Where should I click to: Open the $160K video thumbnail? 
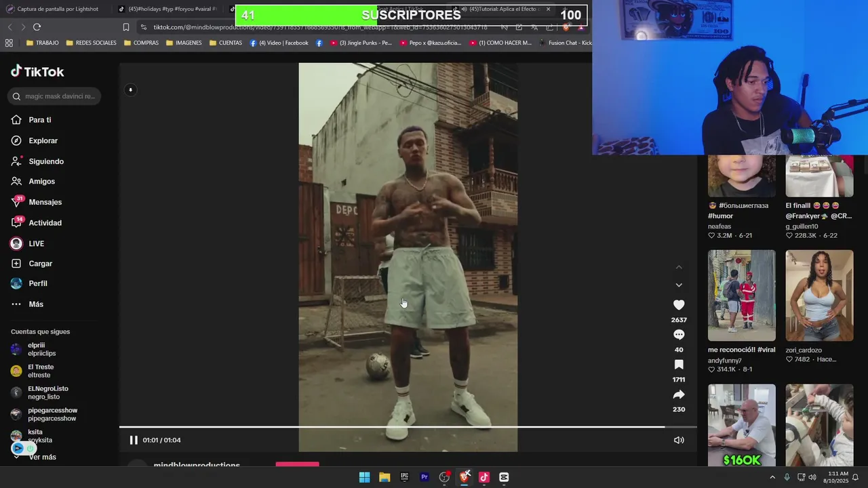[742, 426]
